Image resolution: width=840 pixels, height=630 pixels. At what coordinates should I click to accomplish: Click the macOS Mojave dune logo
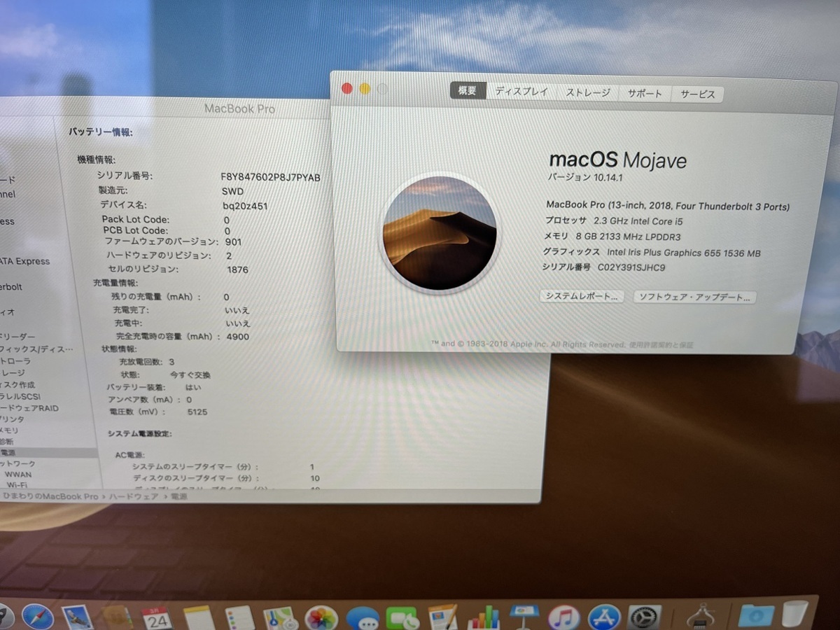(x=440, y=233)
